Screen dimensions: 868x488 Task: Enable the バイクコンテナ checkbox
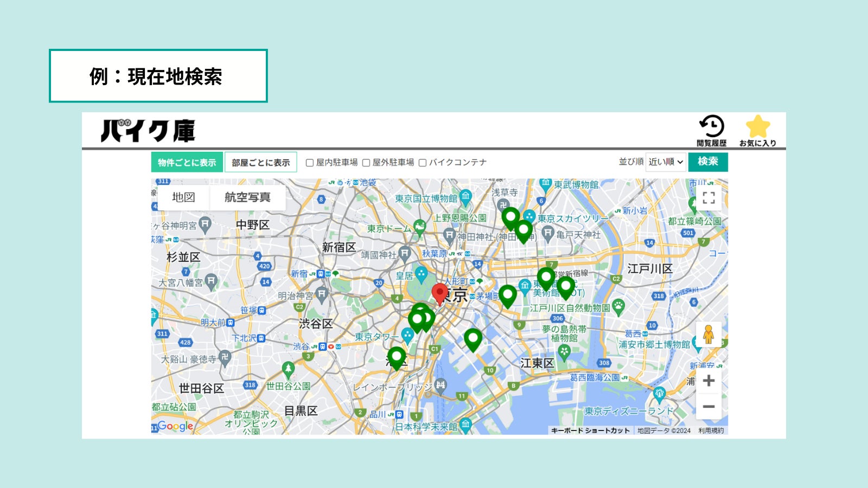point(423,163)
